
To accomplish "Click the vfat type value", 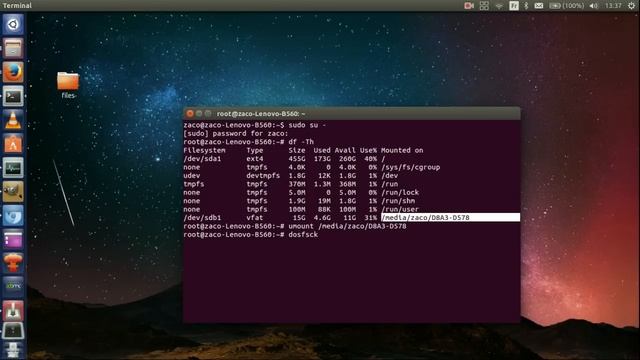I will tap(255, 218).
